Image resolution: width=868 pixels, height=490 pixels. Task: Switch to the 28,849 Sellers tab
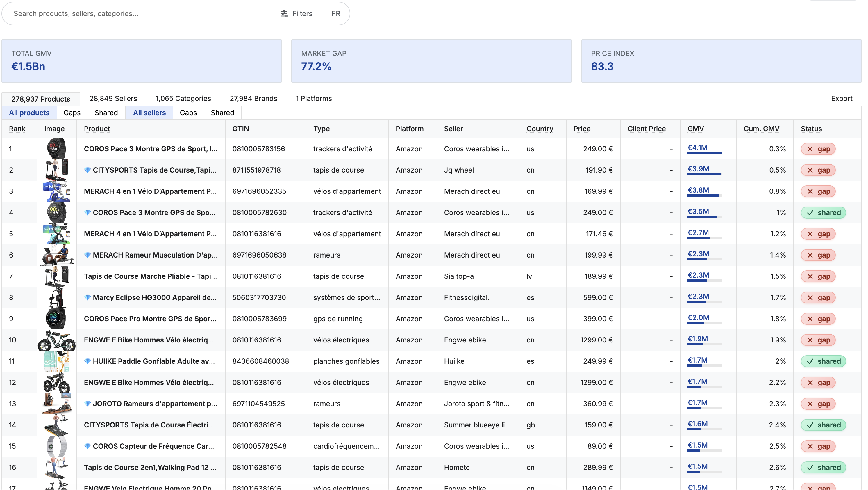(x=113, y=98)
